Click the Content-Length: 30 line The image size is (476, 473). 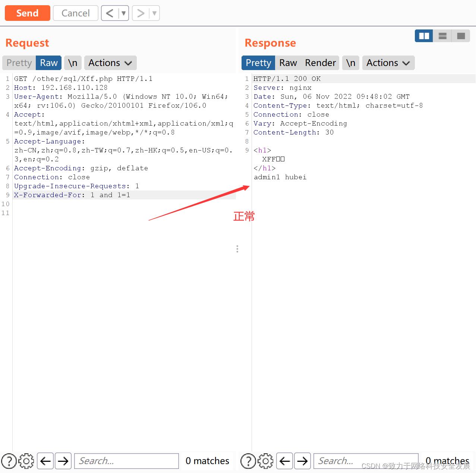[x=293, y=132]
